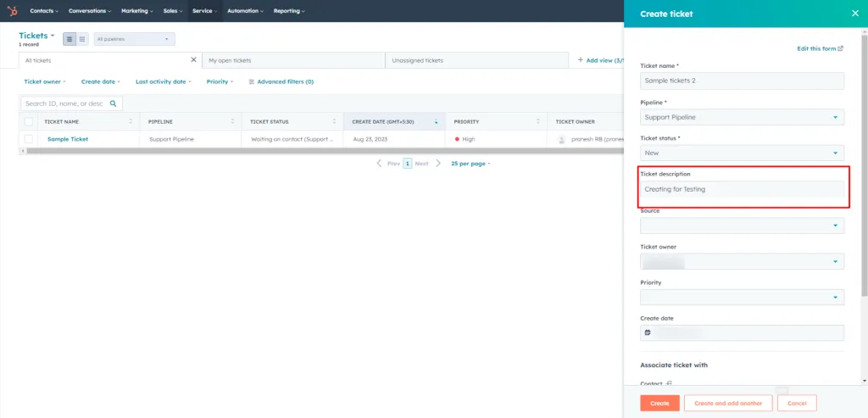Open the Sales menu

tap(173, 10)
